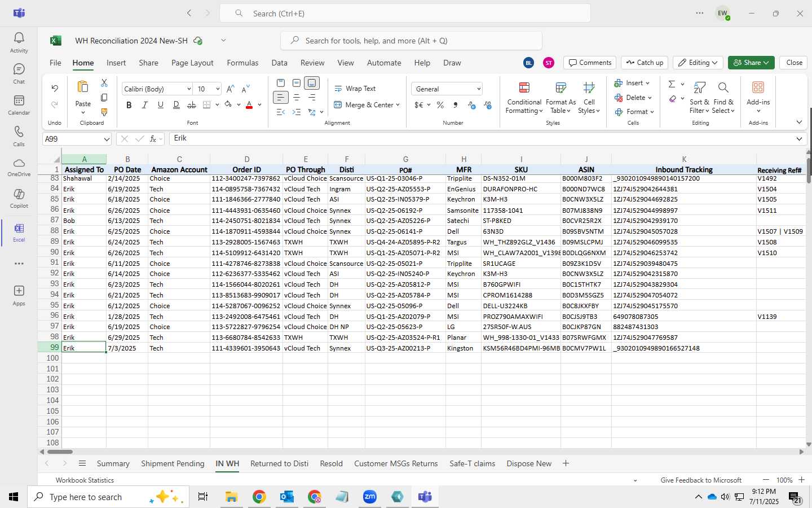This screenshot has height=508, width=812.
Task: Increase font size with the larger A icon
Action: click(230, 89)
